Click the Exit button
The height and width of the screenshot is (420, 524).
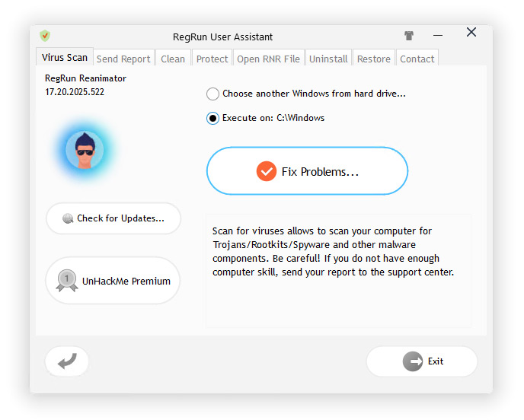tap(422, 361)
